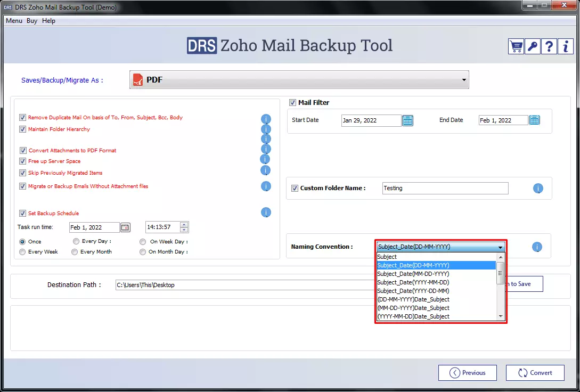The width and height of the screenshot is (580, 392).
Task: Select the Every Week radio button
Action: pos(22,252)
